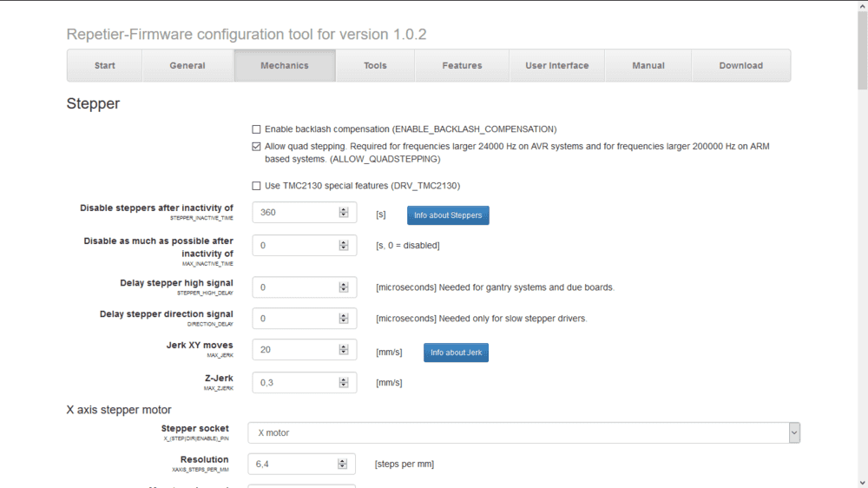868x488 pixels.
Task: Open the Stepper socket dropdown
Action: [x=523, y=432]
